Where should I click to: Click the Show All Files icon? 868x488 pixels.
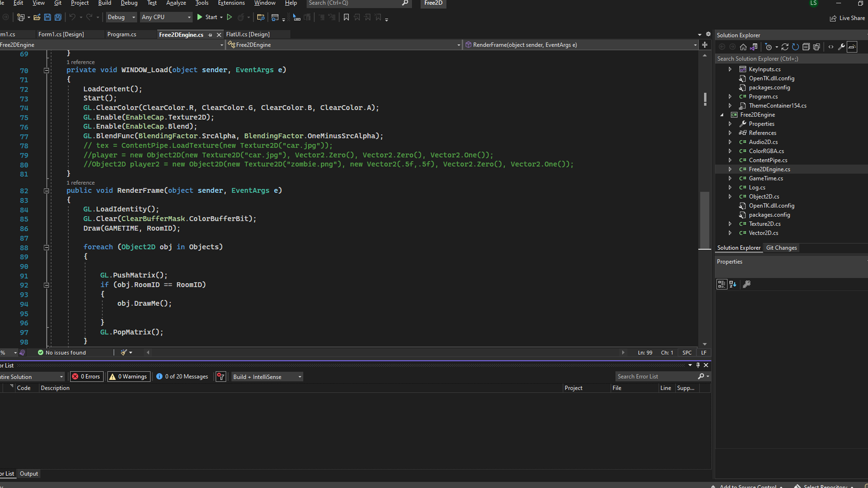pos(816,47)
